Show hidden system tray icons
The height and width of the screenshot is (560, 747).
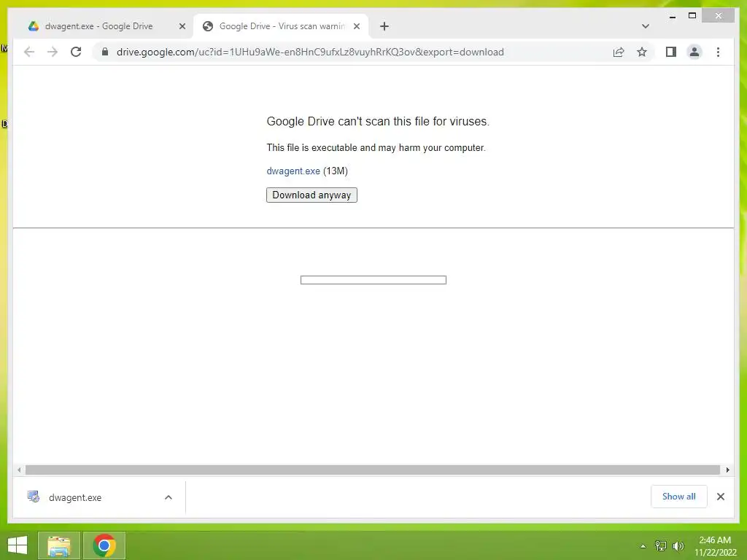(x=643, y=546)
